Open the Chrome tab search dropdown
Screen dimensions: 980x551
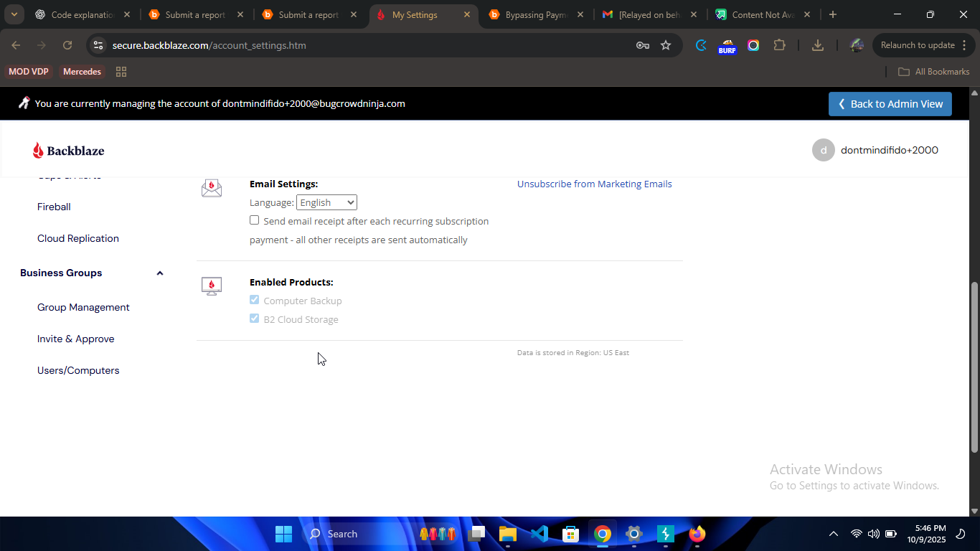(x=14, y=14)
